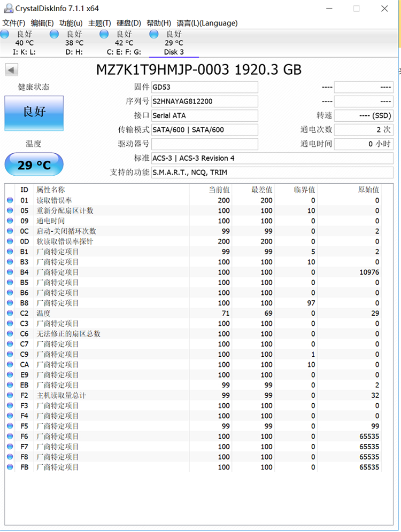Click the status orb for attribute F2
This screenshot has height=532, width=401.
coord(10,395)
